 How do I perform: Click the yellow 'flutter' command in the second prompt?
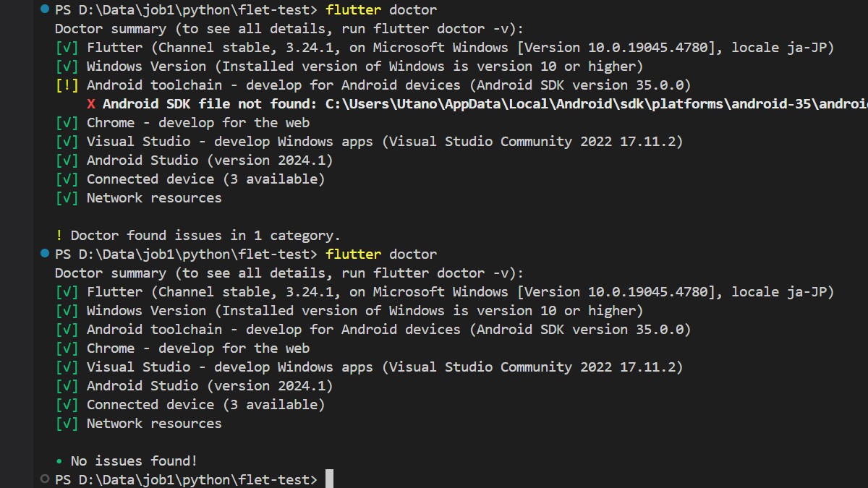354,254
